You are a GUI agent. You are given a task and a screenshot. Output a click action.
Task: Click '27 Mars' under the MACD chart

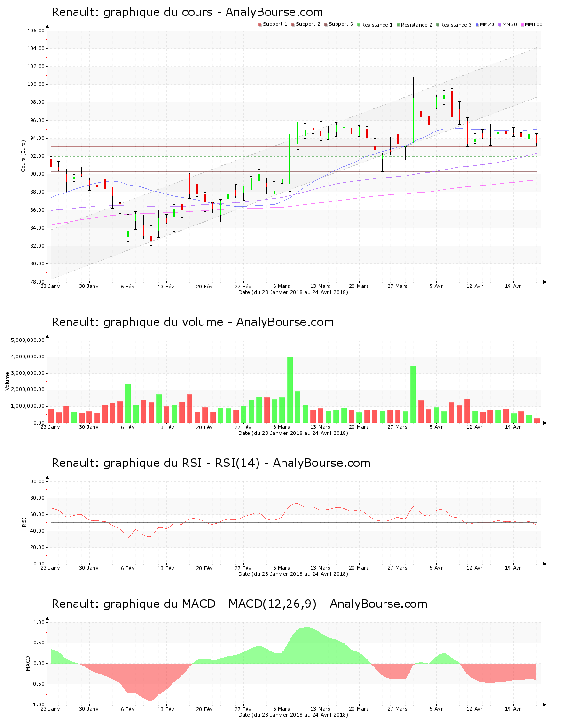click(397, 709)
